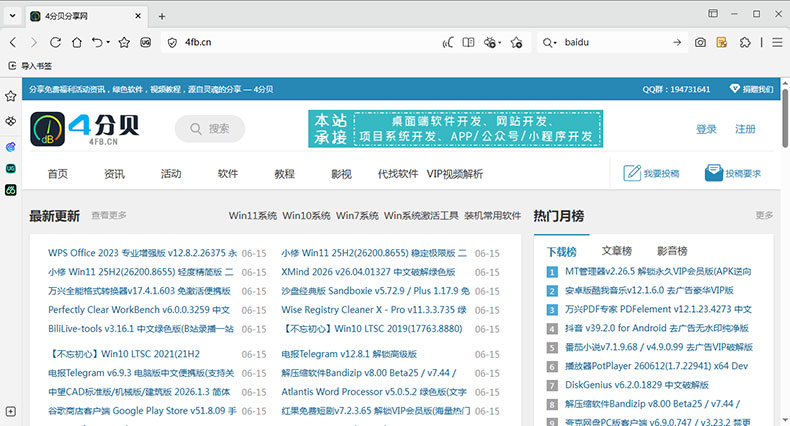Open Perfectly Clear WorkBench article
The width and height of the screenshot is (790, 426).
pos(139,310)
